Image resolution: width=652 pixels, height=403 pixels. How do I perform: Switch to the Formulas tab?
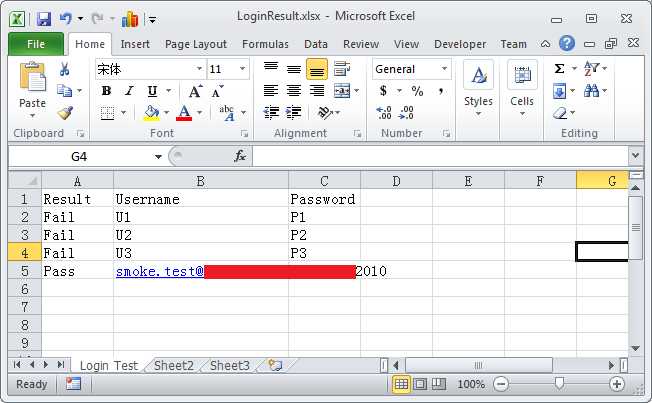point(265,44)
